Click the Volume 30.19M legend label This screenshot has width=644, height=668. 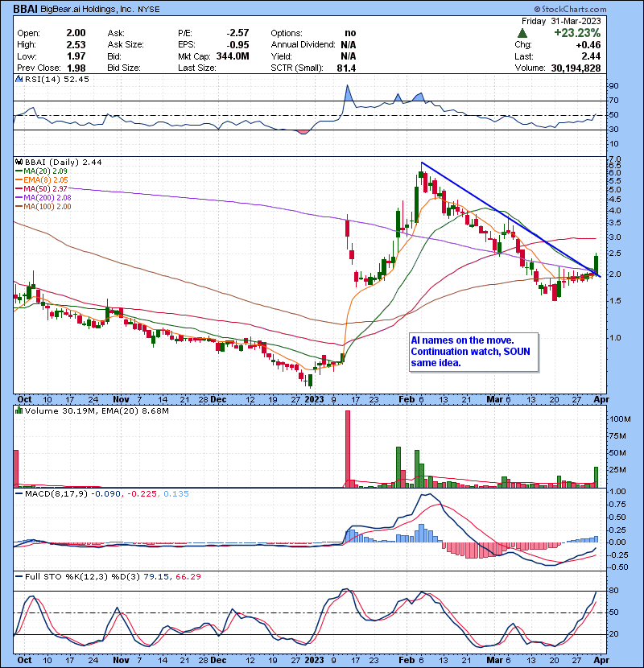pos(60,411)
